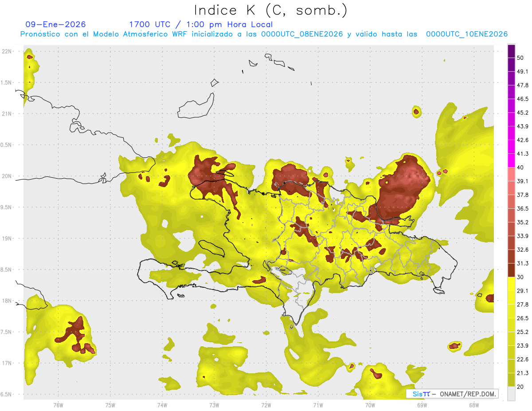Click the 36.5 legend label
The image size is (532, 411).
click(x=522, y=208)
